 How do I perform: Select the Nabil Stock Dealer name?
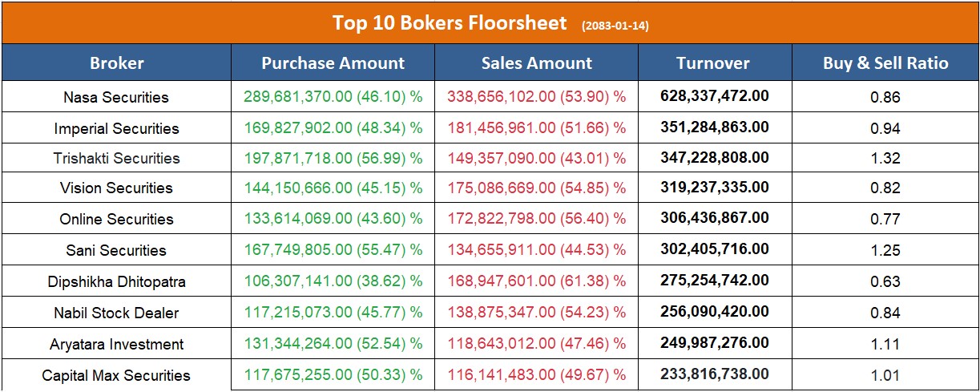tap(116, 313)
